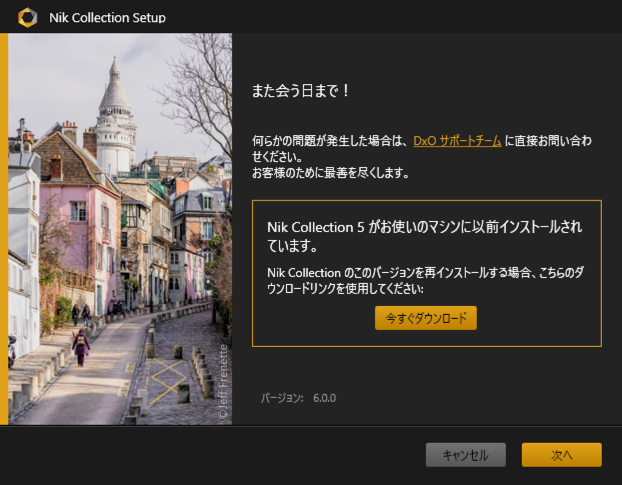Click the バージョン: label
Viewport: 622px width, 485px height.
(x=282, y=398)
